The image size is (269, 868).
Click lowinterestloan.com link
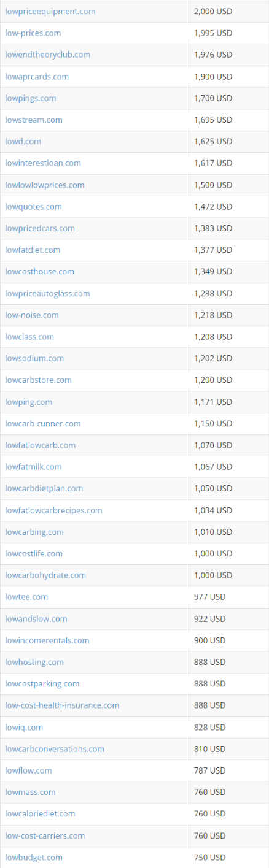click(x=43, y=163)
